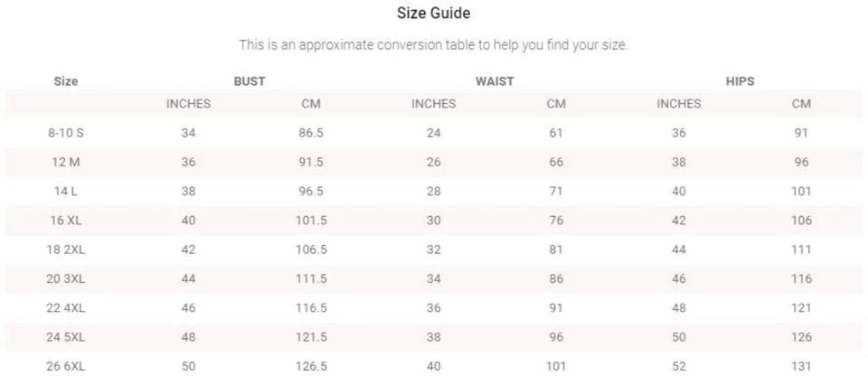The height and width of the screenshot is (386, 868).
Task: Click the 24 5XL size row label
Action: pos(66,337)
